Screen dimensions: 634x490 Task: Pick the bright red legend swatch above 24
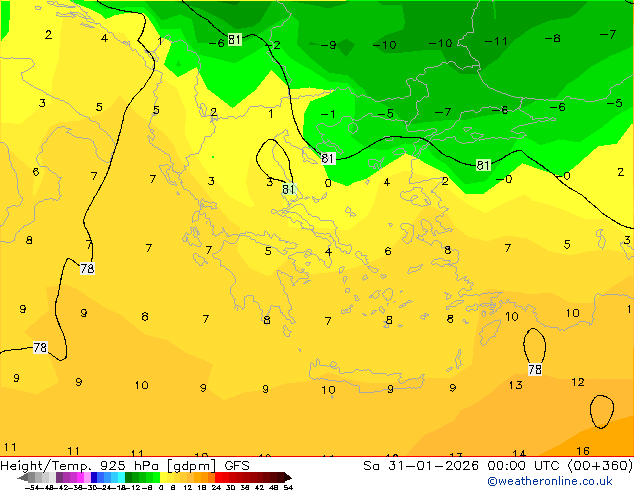[218, 477]
